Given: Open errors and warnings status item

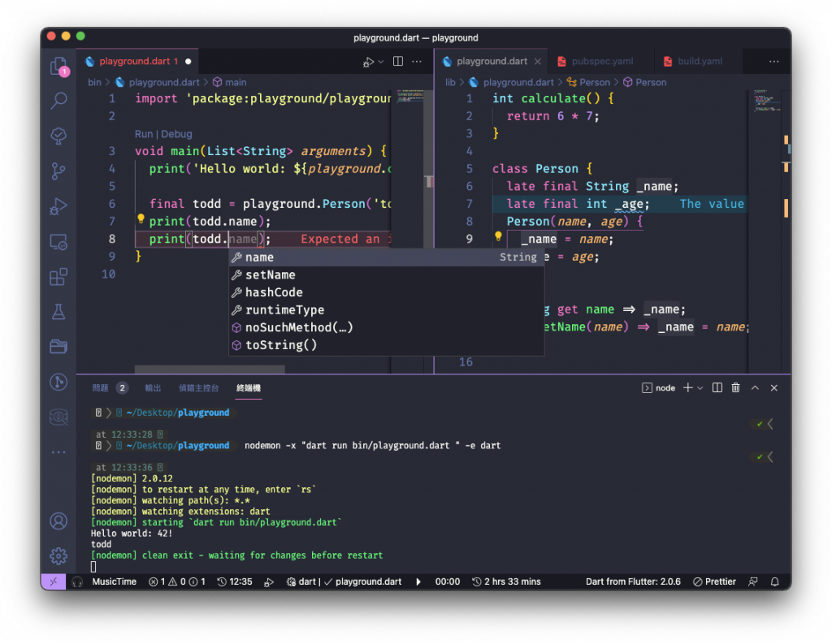Looking at the screenshot, I should click(x=176, y=582).
